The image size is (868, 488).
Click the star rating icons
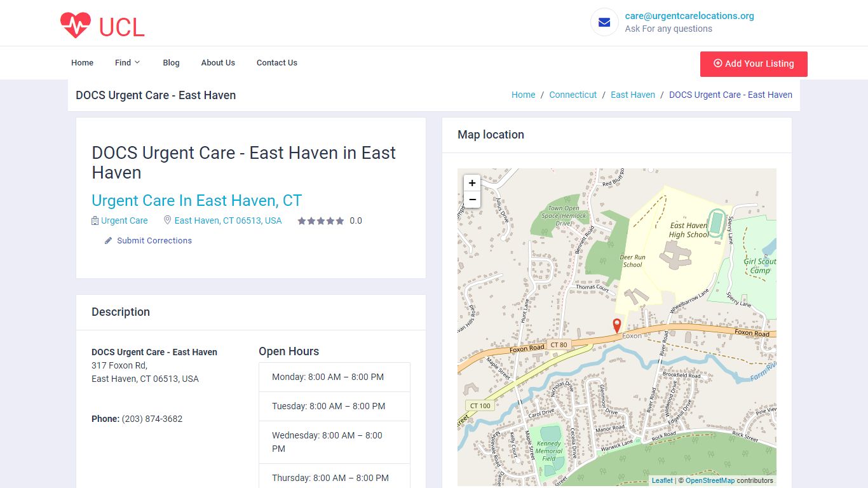(321, 221)
